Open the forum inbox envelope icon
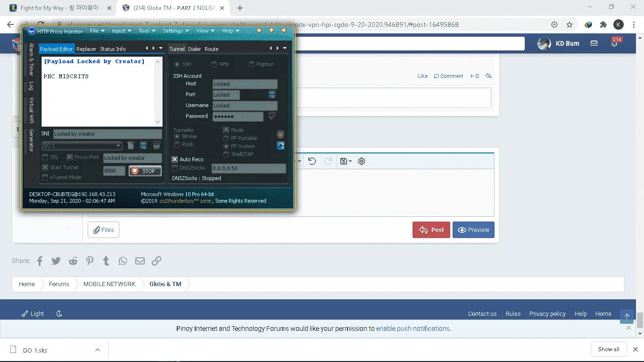 click(x=594, y=43)
